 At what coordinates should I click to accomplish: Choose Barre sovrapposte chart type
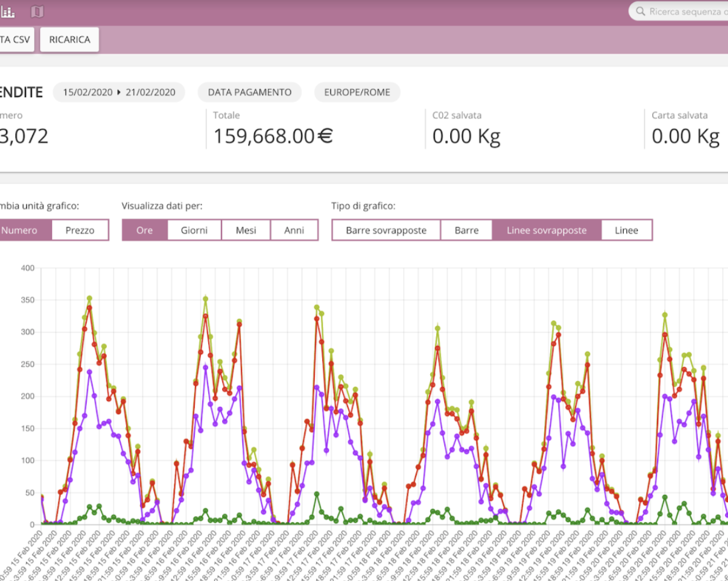point(386,230)
